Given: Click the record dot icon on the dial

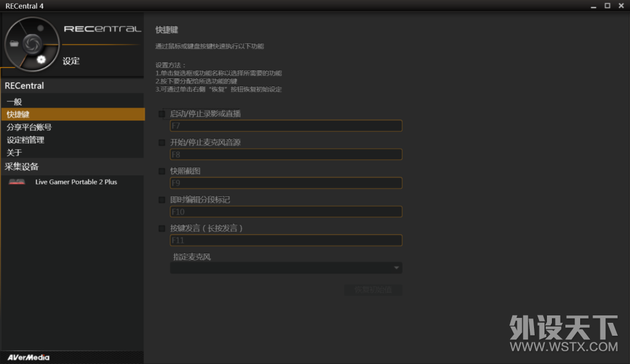Looking at the screenshot, I should coord(41,28).
